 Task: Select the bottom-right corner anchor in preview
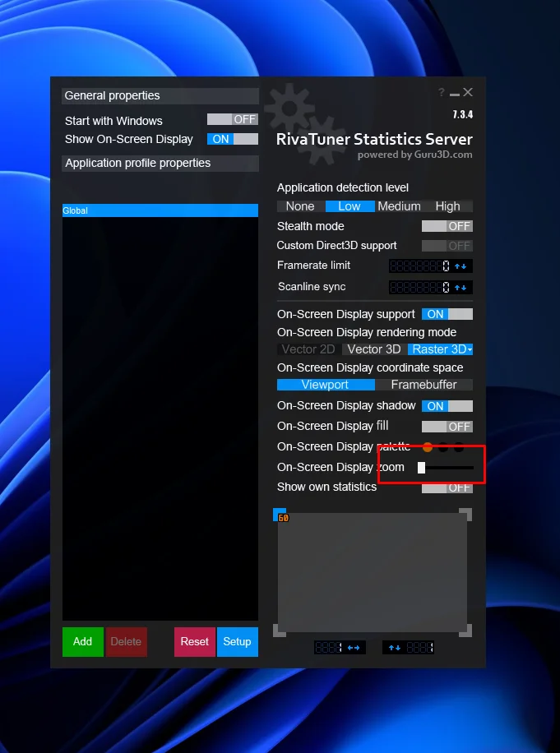point(465,631)
